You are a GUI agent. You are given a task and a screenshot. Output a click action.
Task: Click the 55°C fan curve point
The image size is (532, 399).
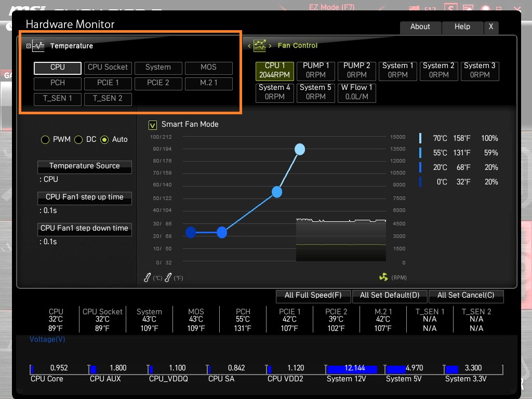277,192
